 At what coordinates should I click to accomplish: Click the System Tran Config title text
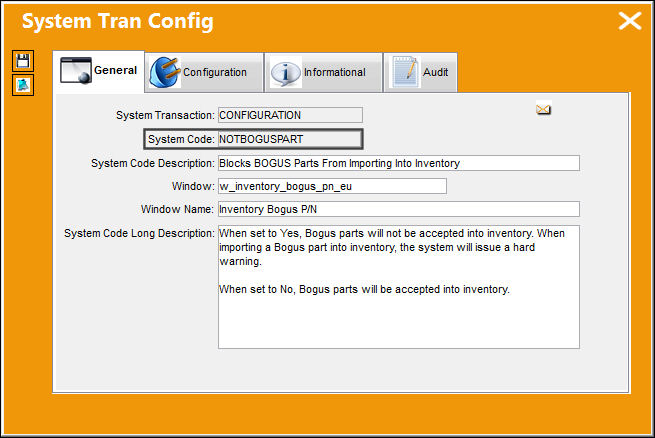[117, 21]
